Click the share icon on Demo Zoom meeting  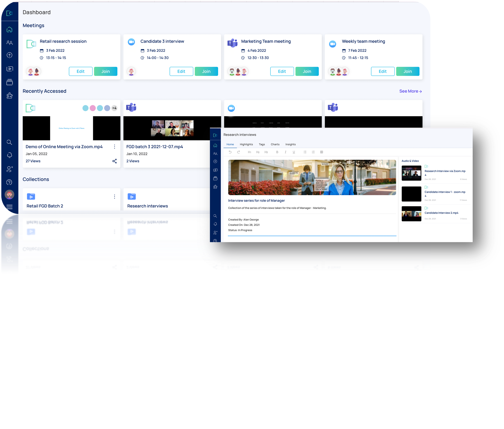tap(114, 161)
